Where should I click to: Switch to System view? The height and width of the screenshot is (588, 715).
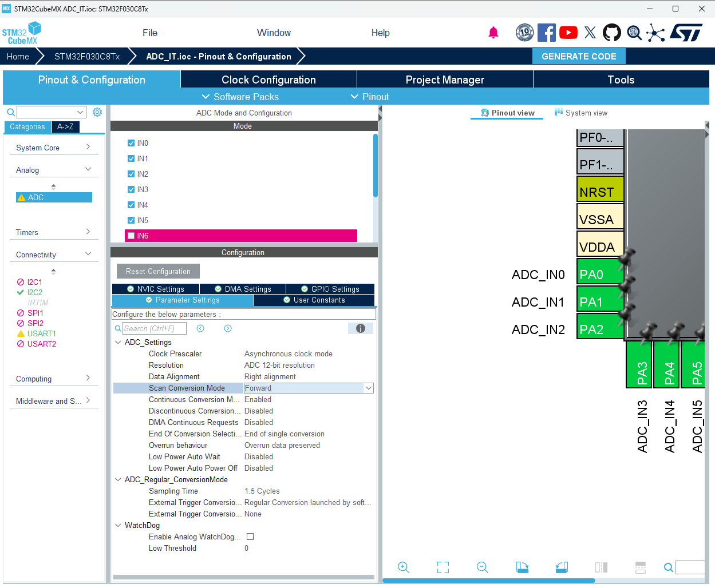coord(580,113)
